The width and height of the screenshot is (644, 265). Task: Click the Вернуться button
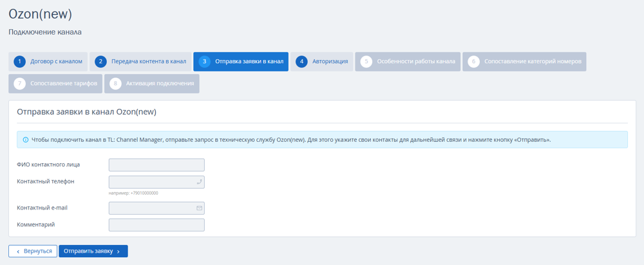(33, 251)
